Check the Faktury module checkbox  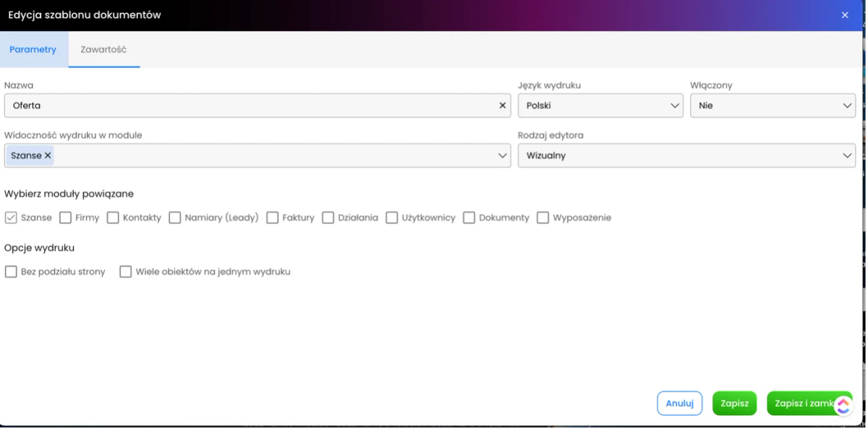point(273,218)
